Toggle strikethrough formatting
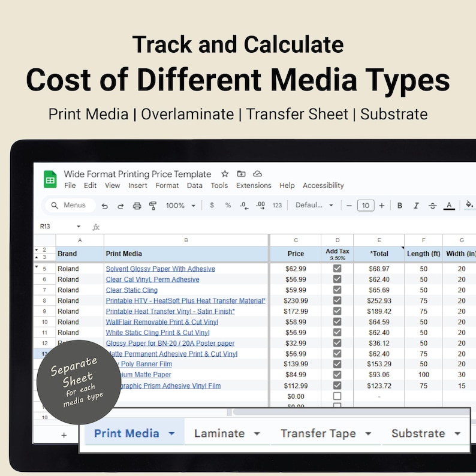This screenshot has height=476, width=476. tap(433, 206)
